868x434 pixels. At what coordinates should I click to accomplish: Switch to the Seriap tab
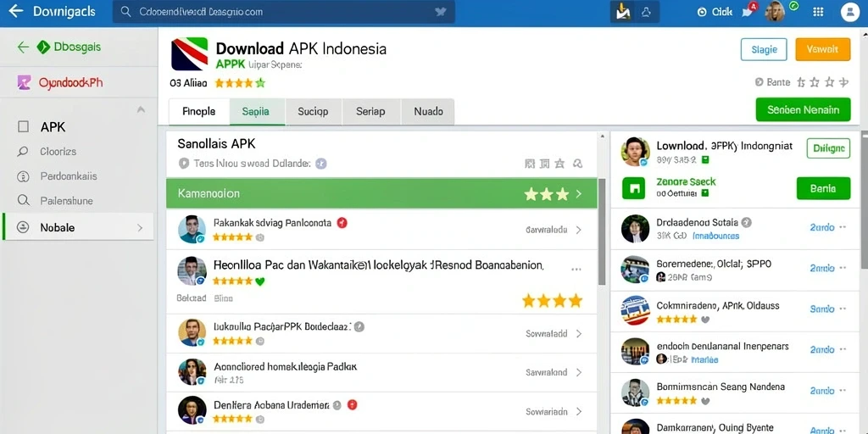pos(370,111)
